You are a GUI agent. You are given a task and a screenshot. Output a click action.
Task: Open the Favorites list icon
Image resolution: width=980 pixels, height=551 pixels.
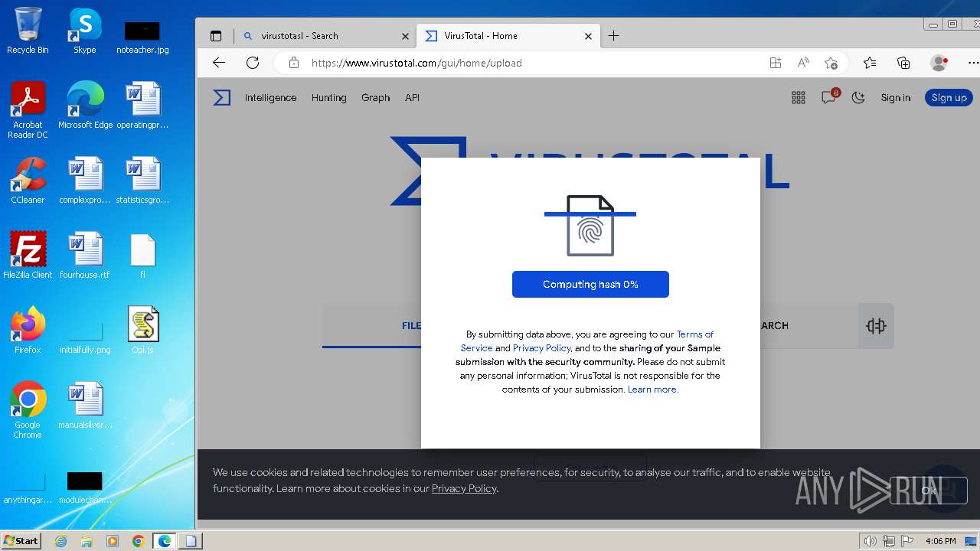pyautogui.click(x=870, y=63)
